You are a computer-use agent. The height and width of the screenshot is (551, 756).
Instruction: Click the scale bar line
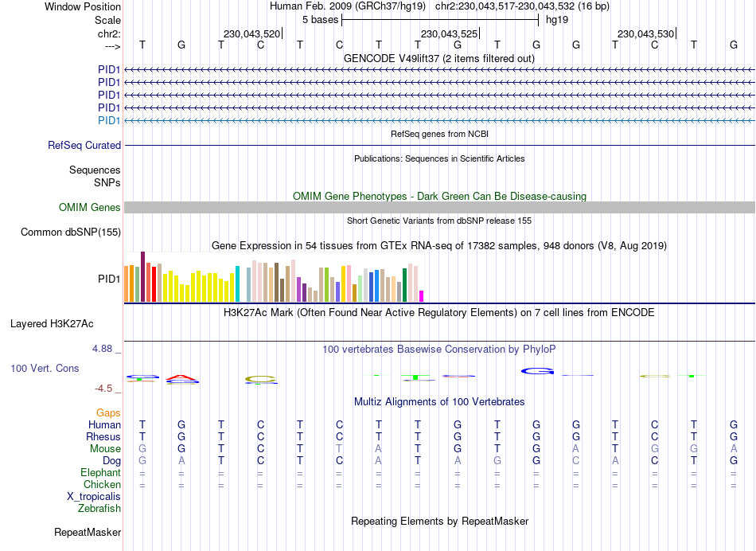[x=440, y=20]
